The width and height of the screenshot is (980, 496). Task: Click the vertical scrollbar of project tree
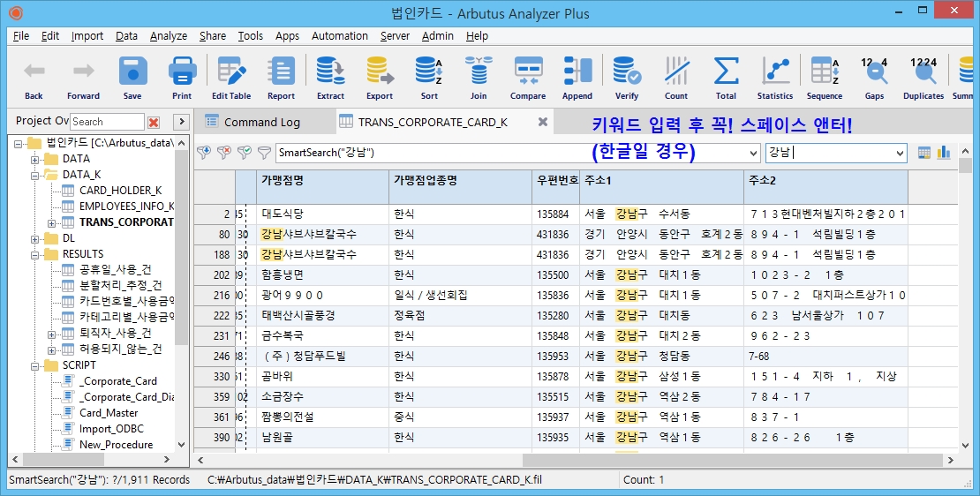(x=181, y=247)
